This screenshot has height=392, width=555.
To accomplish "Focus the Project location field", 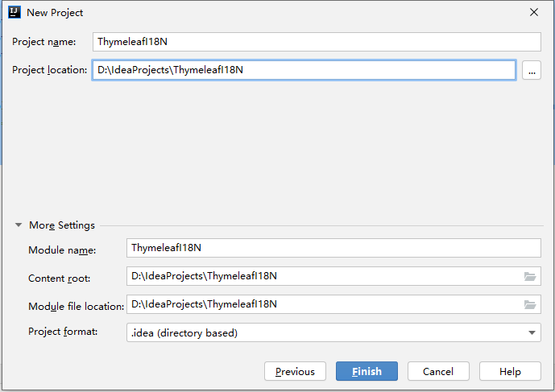I will tap(304, 70).
